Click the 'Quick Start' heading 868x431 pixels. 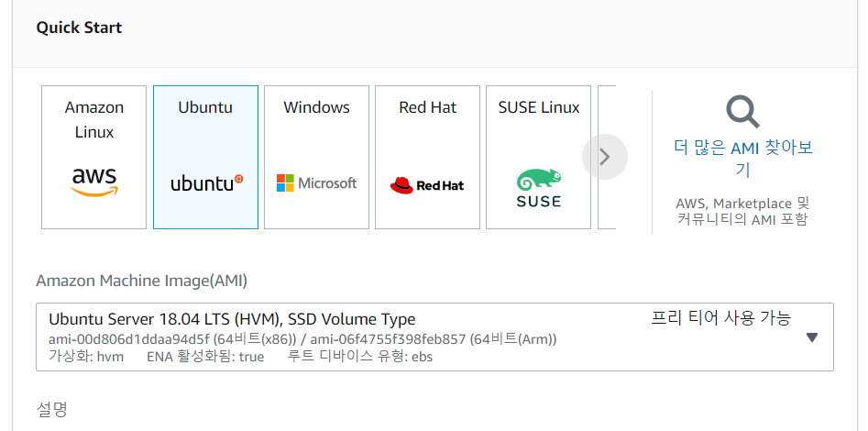click(79, 28)
